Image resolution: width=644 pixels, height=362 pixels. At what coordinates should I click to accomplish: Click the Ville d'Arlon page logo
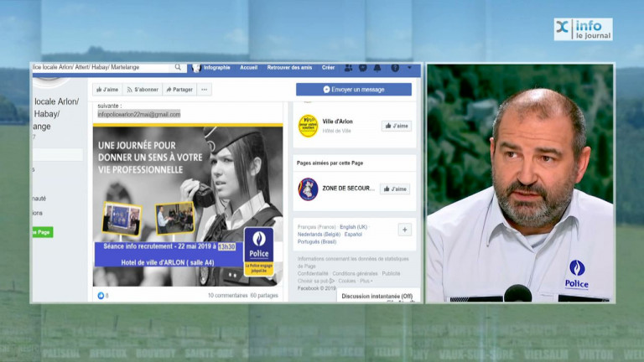point(308,126)
